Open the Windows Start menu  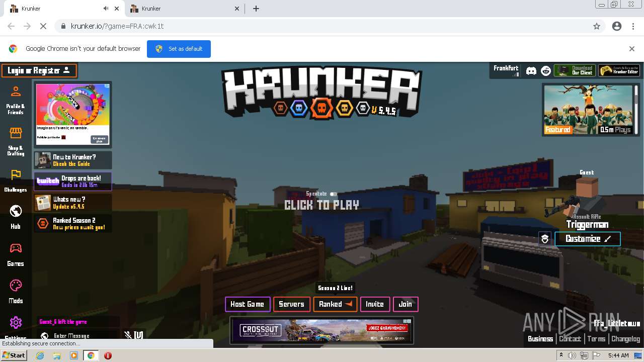pyautogui.click(x=14, y=355)
